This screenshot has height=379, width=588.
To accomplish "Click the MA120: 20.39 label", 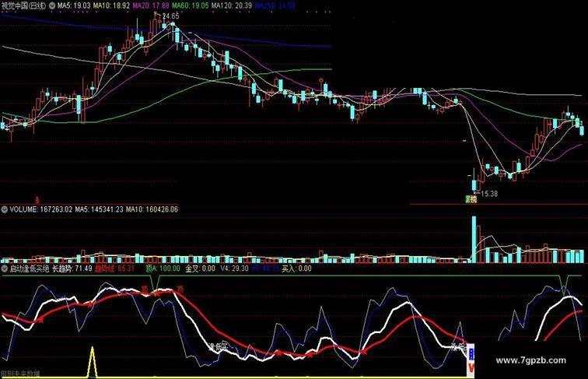I will click(231, 6).
